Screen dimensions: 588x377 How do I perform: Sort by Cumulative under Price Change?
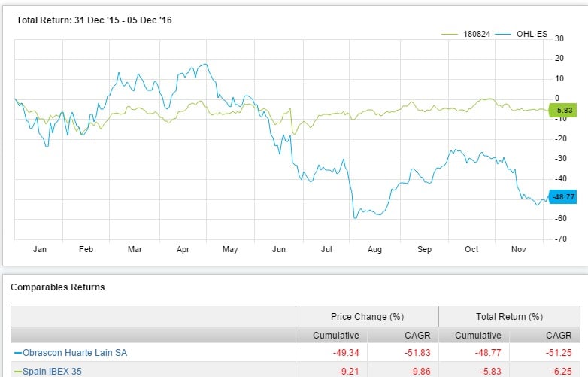(336, 335)
